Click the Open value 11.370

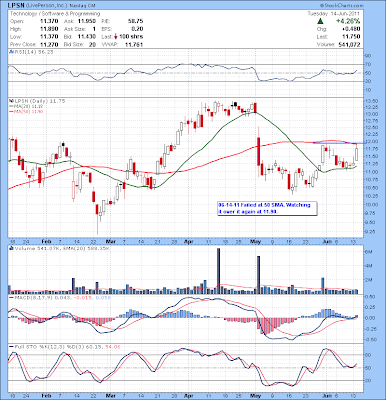click(x=49, y=21)
